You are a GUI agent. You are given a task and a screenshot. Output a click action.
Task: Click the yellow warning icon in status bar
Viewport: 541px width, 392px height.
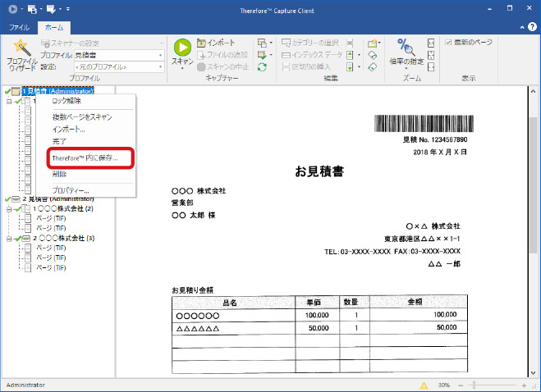[424, 385]
